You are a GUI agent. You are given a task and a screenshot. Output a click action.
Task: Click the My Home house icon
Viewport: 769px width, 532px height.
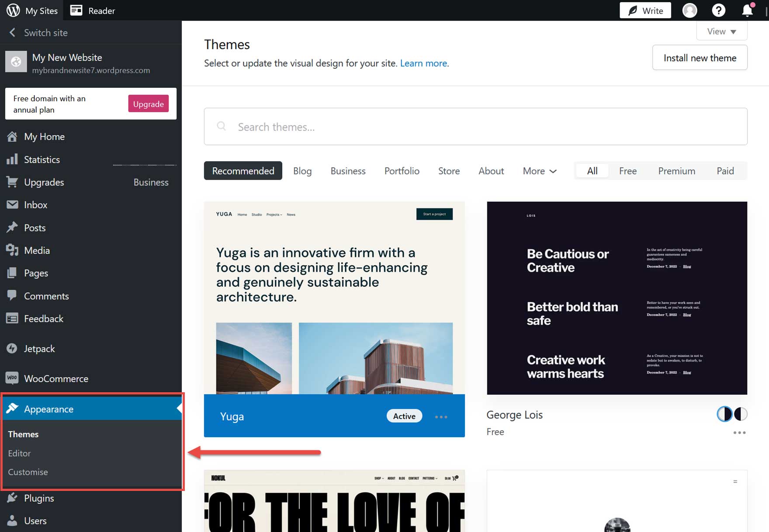(x=12, y=137)
